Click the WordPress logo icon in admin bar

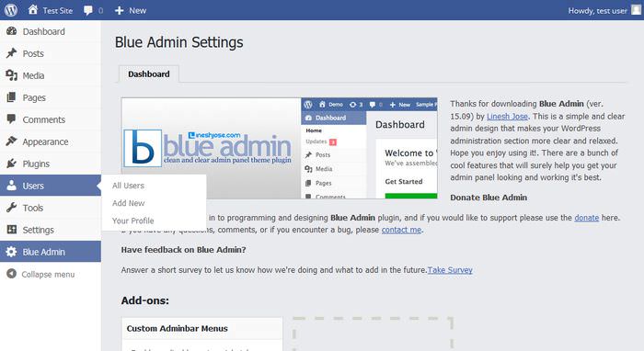(x=11, y=10)
